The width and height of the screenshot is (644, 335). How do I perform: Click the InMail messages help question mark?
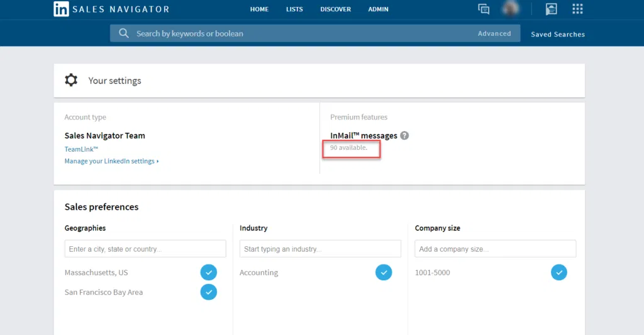point(404,135)
